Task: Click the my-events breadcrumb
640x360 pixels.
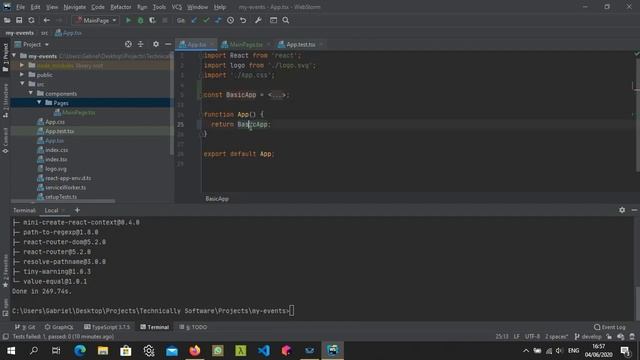Action: pos(19,33)
